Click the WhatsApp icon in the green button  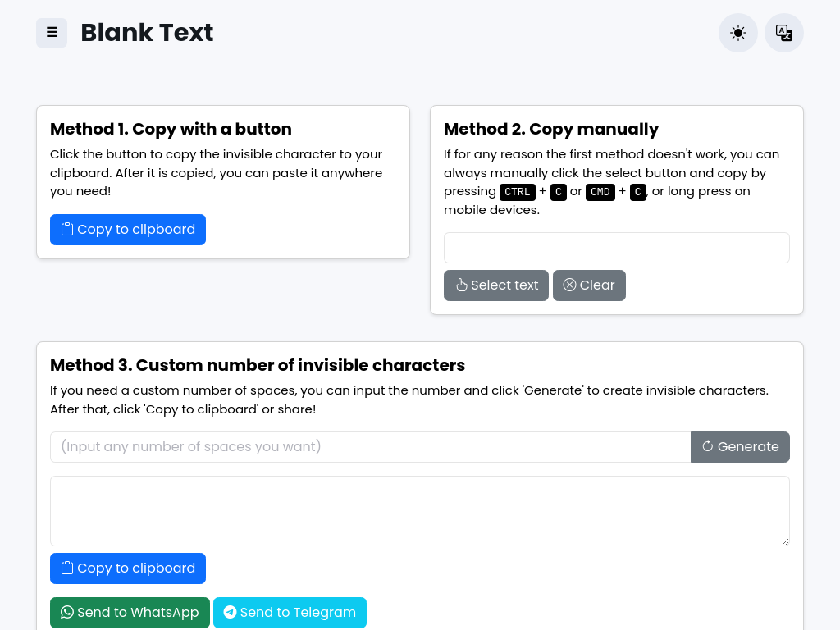tap(66, 612)
